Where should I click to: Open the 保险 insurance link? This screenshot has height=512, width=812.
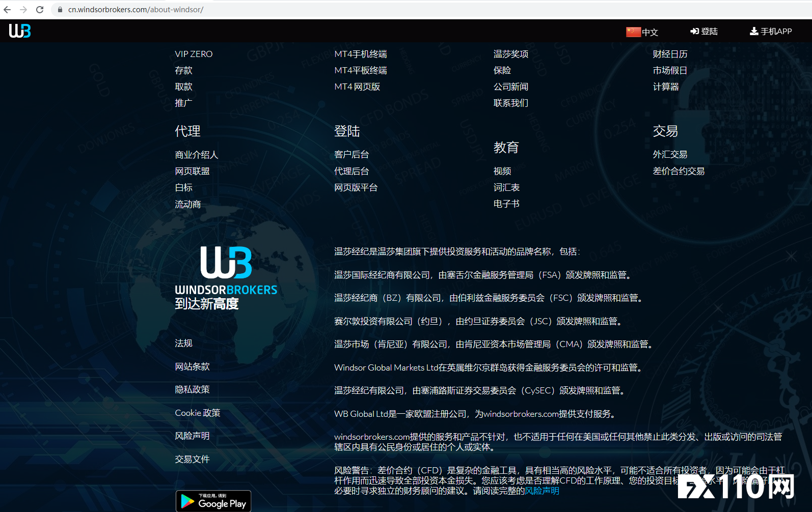502,70
